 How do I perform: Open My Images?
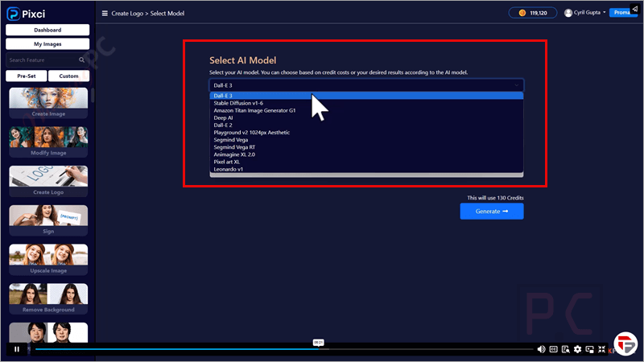click(47, 44)
